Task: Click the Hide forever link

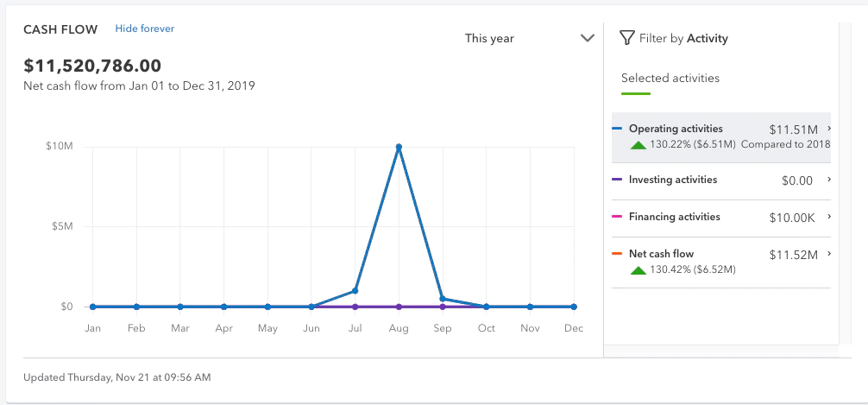Action: [144, 28]
